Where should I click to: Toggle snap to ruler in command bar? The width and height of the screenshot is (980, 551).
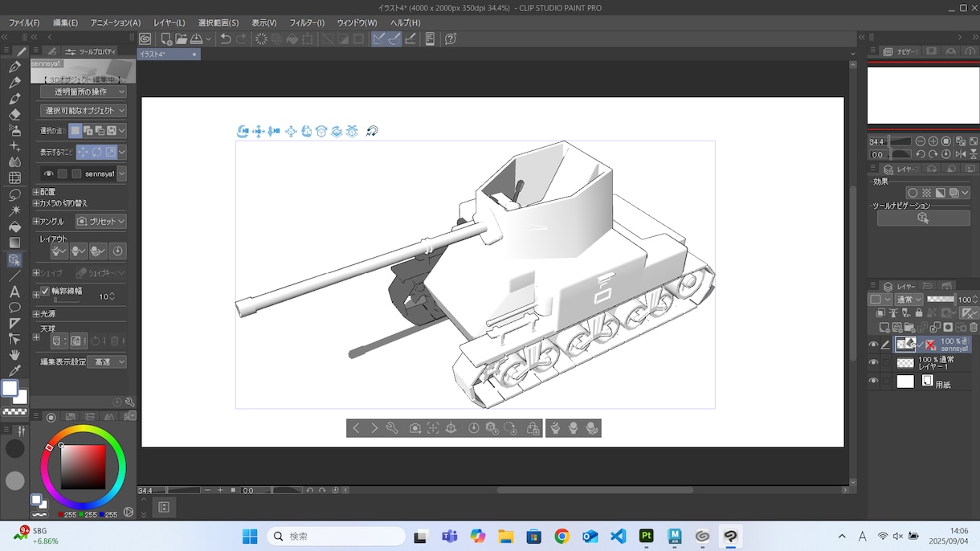pyautogui.click(x=379, y=39)
